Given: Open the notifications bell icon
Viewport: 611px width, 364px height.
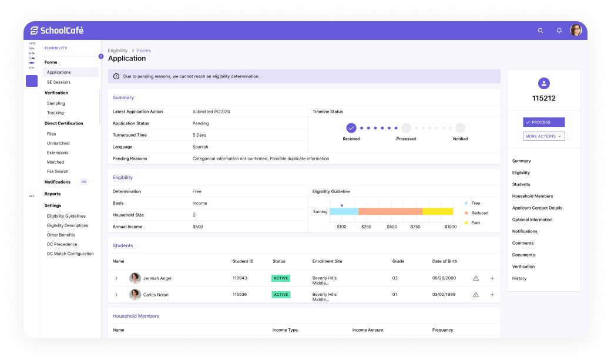Looking at the screenshot, I should click(x=559, y=31).
